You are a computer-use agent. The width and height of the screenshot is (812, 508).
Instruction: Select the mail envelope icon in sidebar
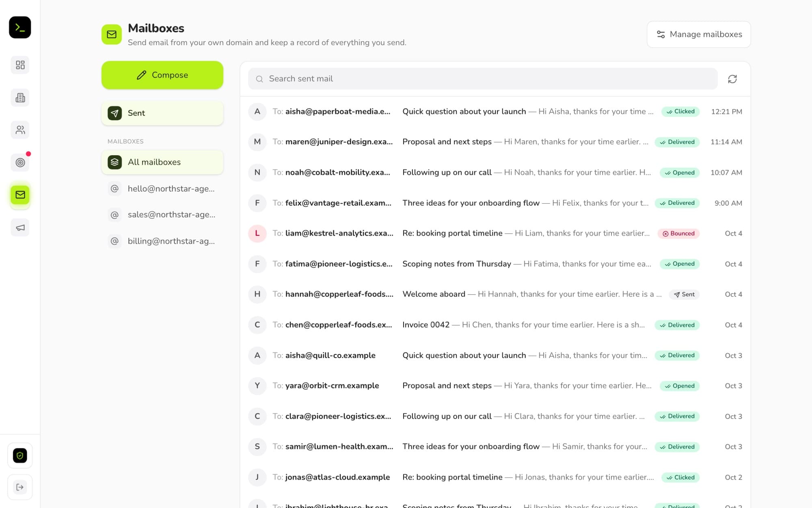click(x=20, y=195)
